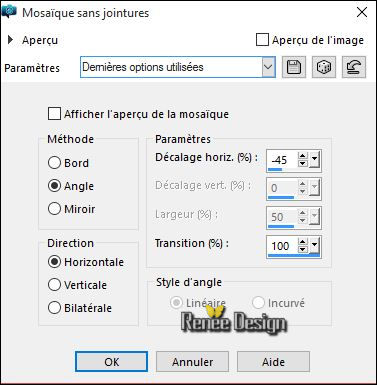Enable the Aperçu de l'image checkbox
This screenshot has height=385, width=377.
[x=262, y=40]
